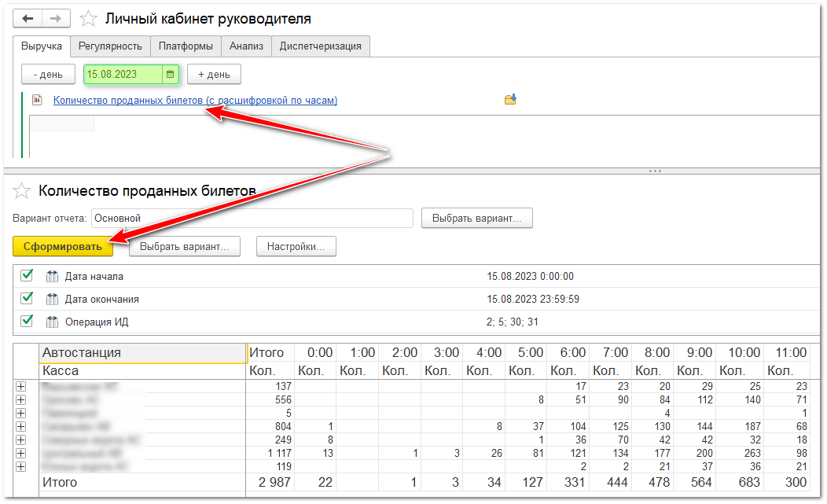Expand the row with total 1 117
Screen dimensions: 827x504
pyautogui.click(x=21, y=453)
